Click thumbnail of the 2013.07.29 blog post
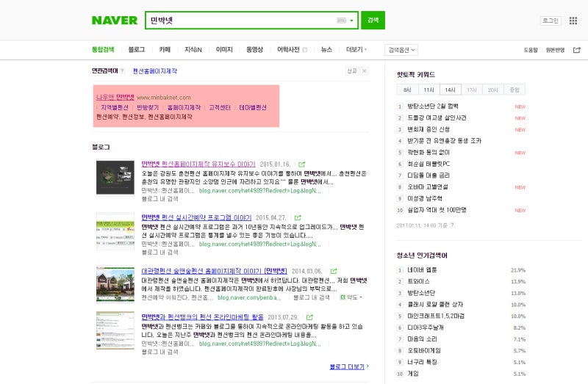This screenshot has height=384, width=588. (x=115, y=330)
